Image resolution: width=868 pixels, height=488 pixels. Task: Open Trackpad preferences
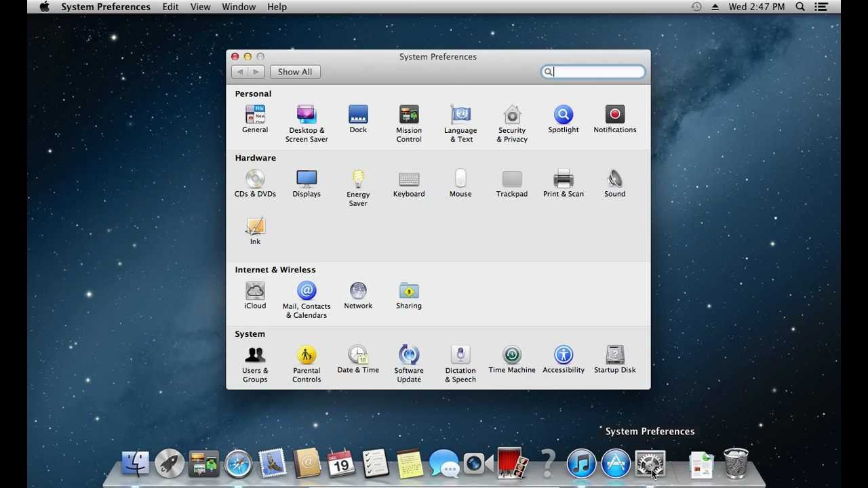[x=512, y=183]
